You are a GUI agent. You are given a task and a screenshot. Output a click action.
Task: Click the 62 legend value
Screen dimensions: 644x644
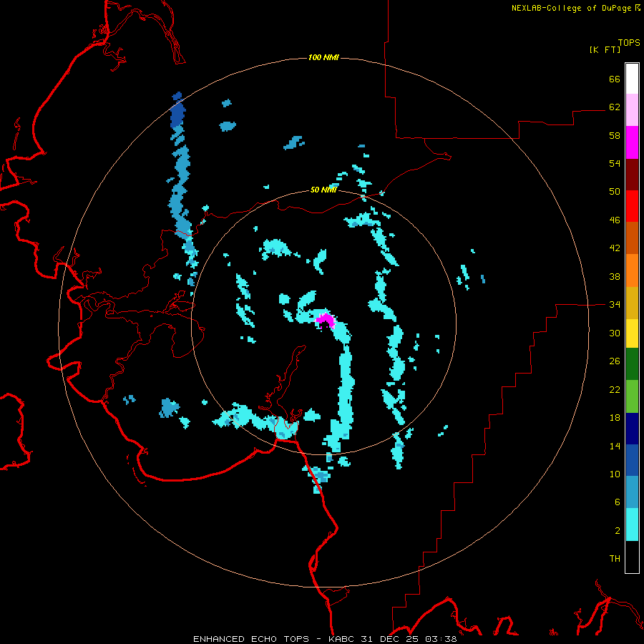click(615, 107)
